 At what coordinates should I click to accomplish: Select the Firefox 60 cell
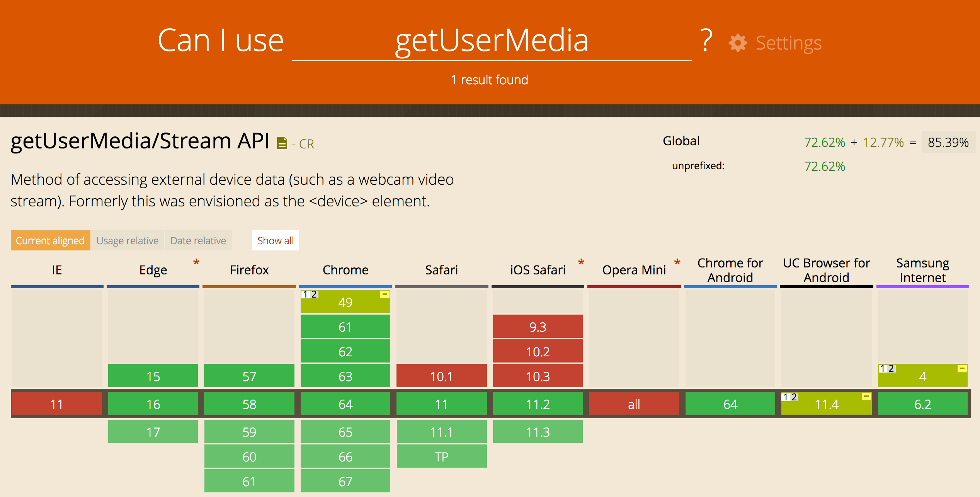point(249,456)
